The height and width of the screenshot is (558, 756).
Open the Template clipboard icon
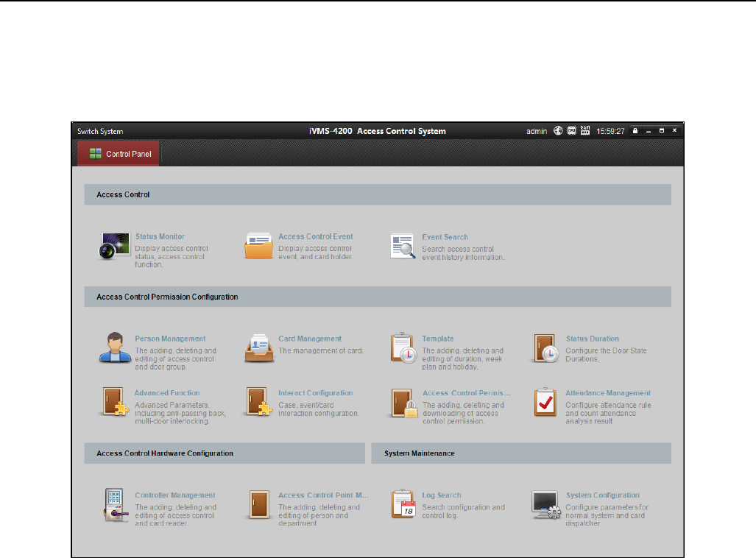click(x=403, y=347)
